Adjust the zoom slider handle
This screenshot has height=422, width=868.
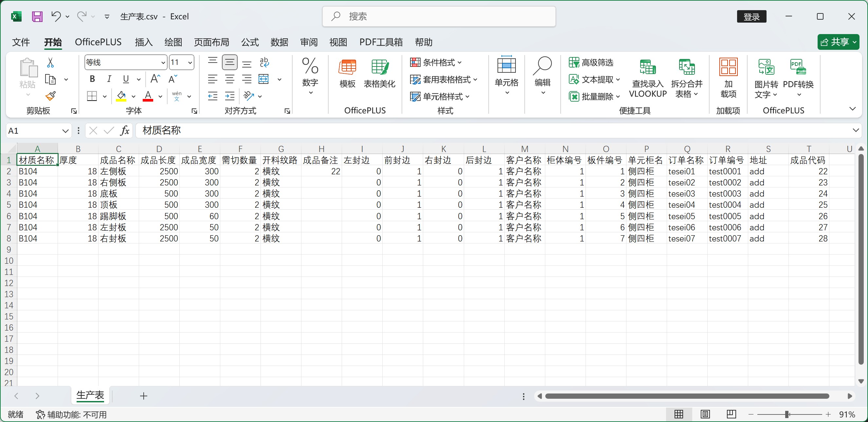787,414
